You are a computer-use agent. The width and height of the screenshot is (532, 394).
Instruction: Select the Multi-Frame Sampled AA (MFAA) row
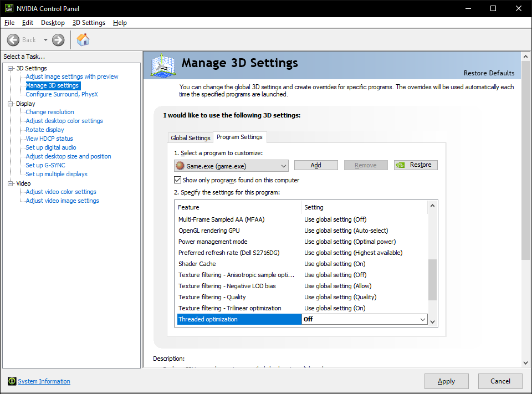tap(302, 219)
